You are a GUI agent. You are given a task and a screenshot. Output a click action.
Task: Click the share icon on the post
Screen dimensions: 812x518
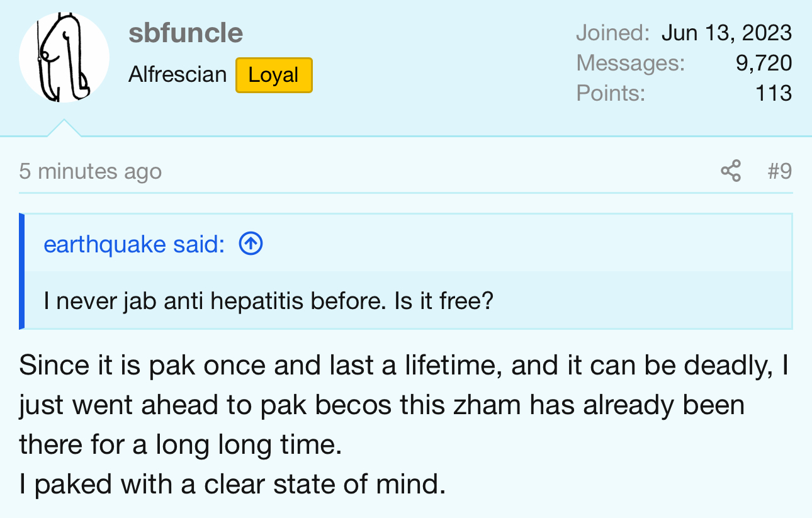[730, 171]
